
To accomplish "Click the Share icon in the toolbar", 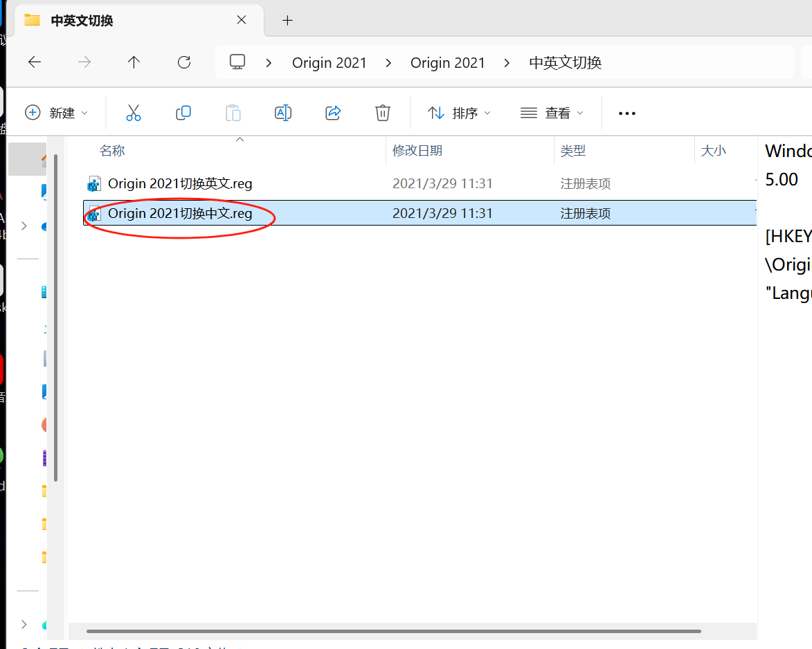I will coord(332,112).
